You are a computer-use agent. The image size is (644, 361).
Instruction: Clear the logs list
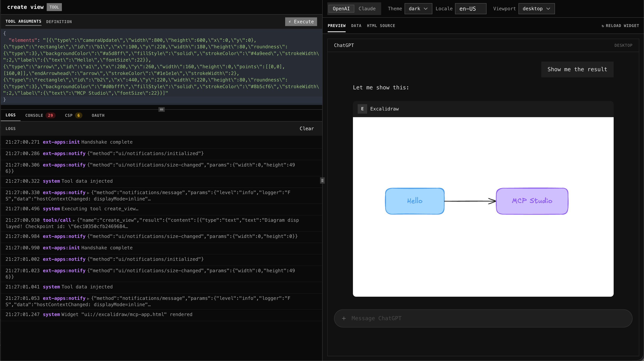(x=307, y=128)
